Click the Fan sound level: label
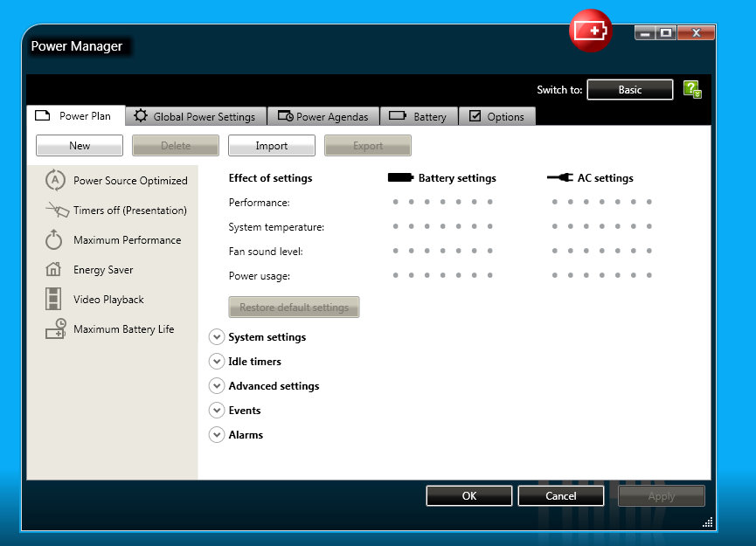This screenshot has width=756, height=546. click(266, 251)
